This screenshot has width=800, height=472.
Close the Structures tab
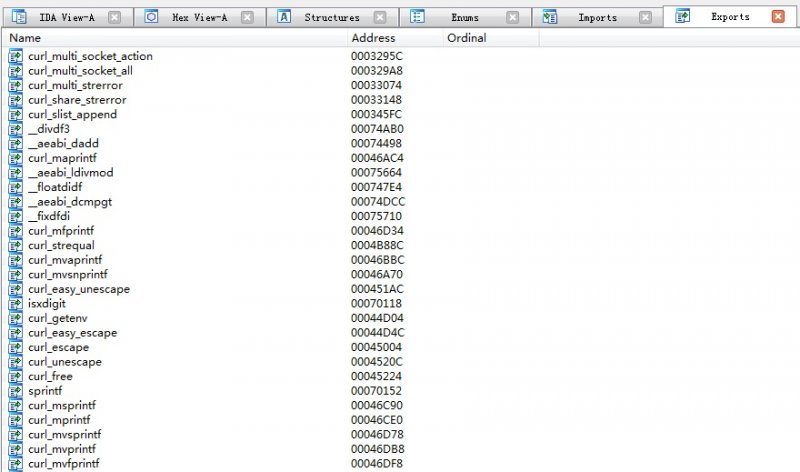(380, 17)
